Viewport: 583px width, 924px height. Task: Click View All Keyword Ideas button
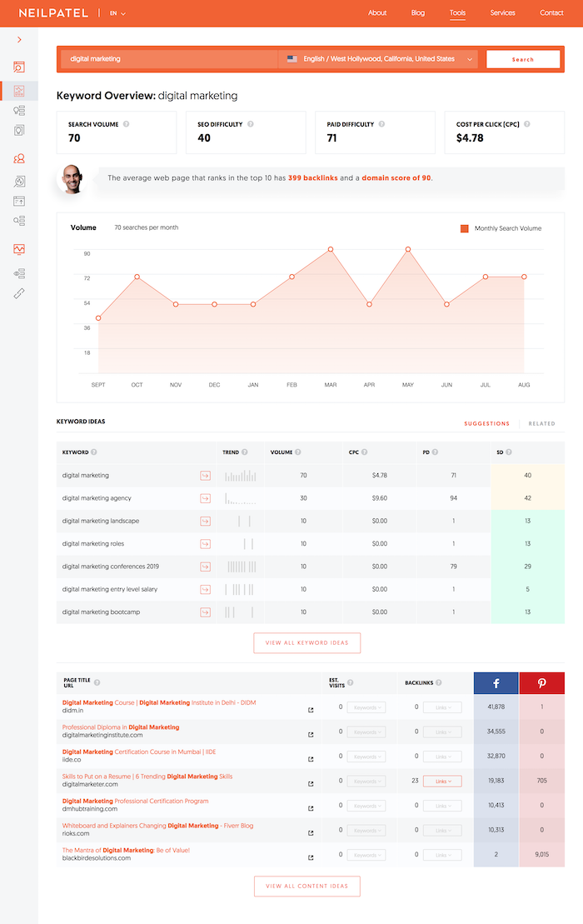click(x=306, y=643)
